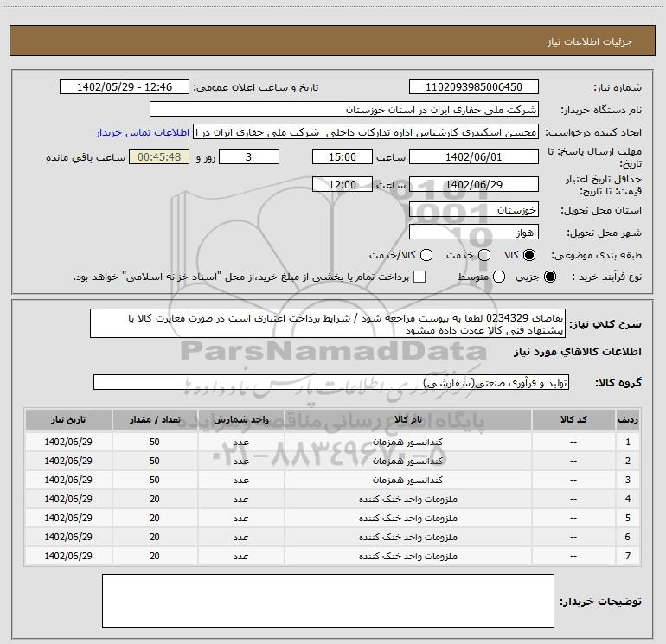
Task: Select the خدمت radio option
Action: pyautogui.click(x=483, y=256)
